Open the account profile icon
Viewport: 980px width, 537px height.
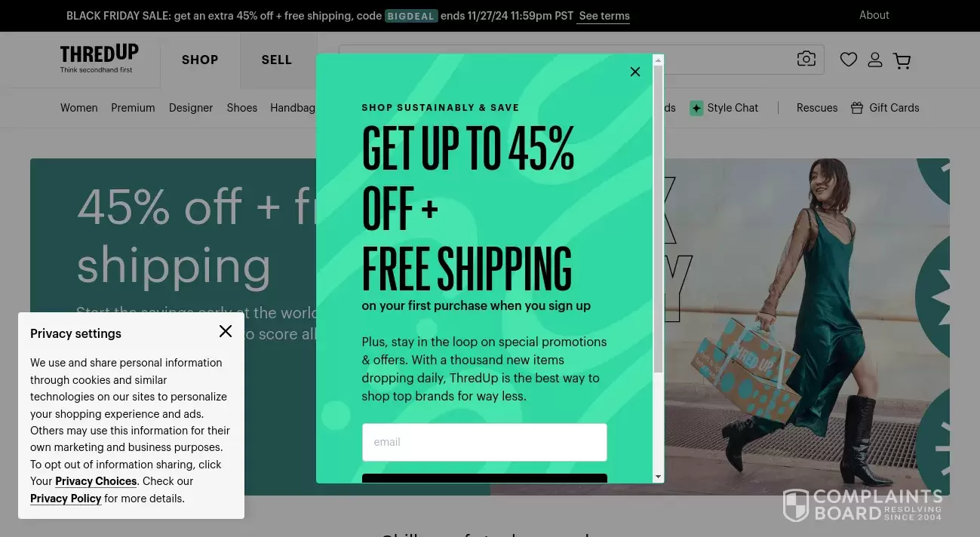[875, 60]
